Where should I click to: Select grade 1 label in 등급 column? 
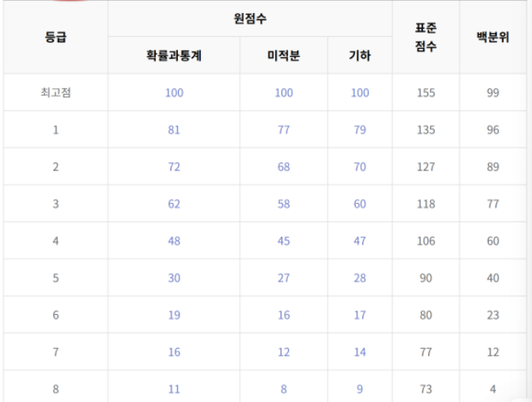coord(55,130)
